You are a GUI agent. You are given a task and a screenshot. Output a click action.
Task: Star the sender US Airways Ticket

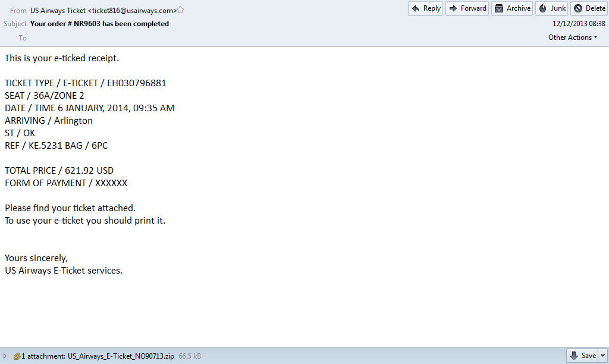point(181,10)
